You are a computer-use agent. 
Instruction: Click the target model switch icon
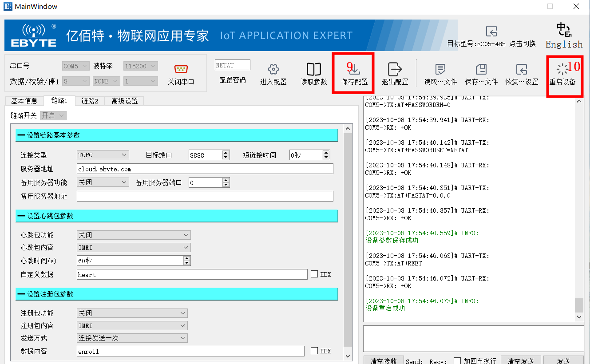coord(491,31)
